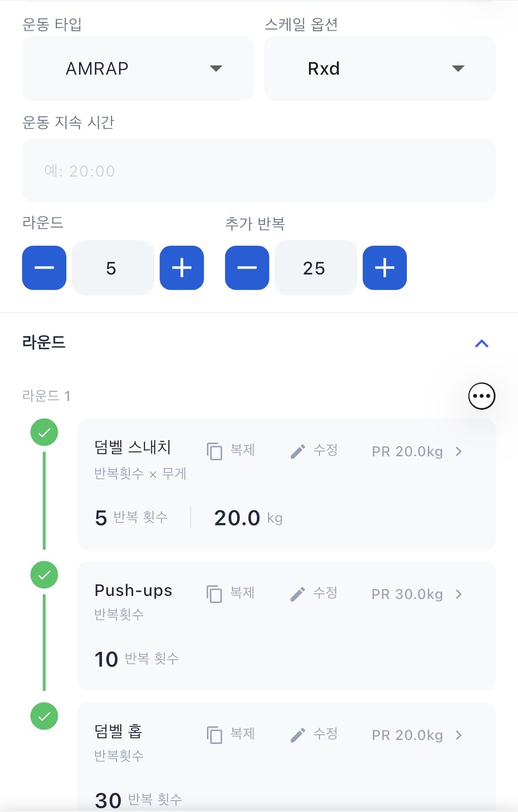This screenshot has height=812, width=518.
Task: Click the pencil edit icon for 덤벨 스내치
Action: pos(298,451)
